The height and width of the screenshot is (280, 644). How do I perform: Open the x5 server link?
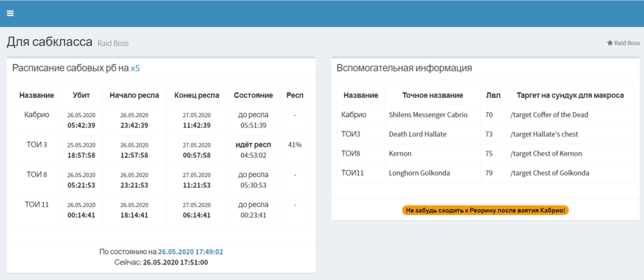pyautogui.click(x=135, y=68)
